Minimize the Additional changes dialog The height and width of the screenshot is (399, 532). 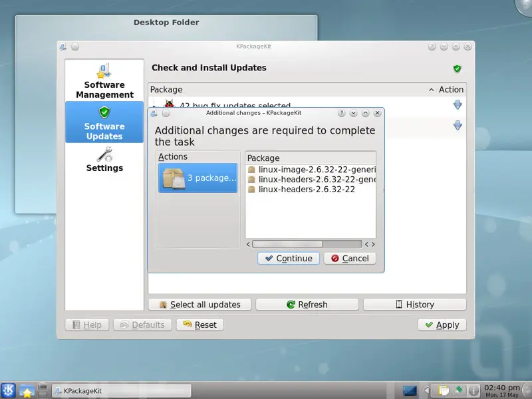point(353,113)
